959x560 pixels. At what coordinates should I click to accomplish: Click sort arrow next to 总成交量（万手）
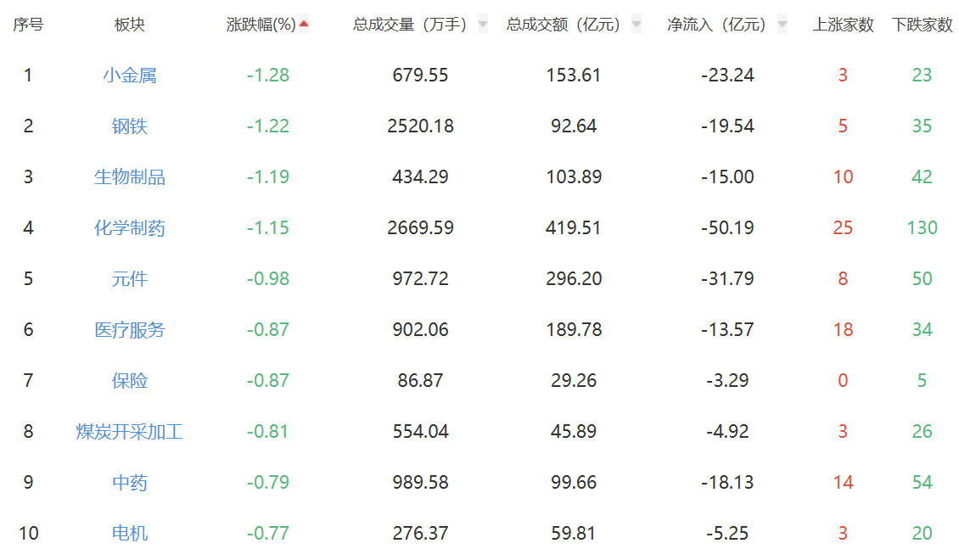tap(483, 25)
